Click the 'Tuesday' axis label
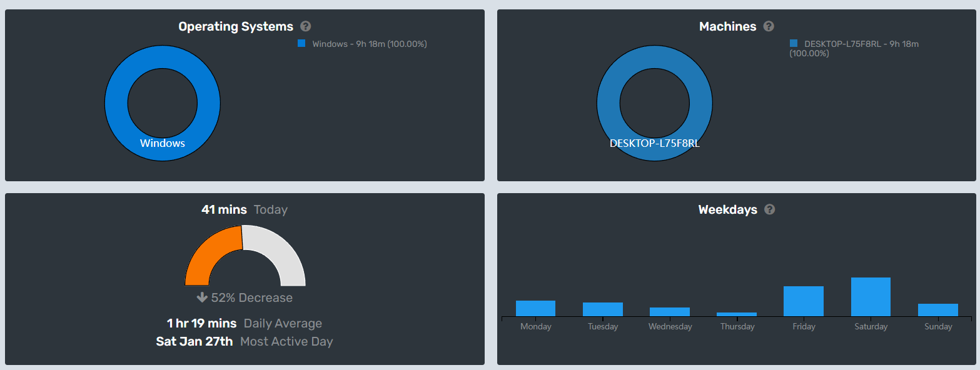 pos(603,326)
